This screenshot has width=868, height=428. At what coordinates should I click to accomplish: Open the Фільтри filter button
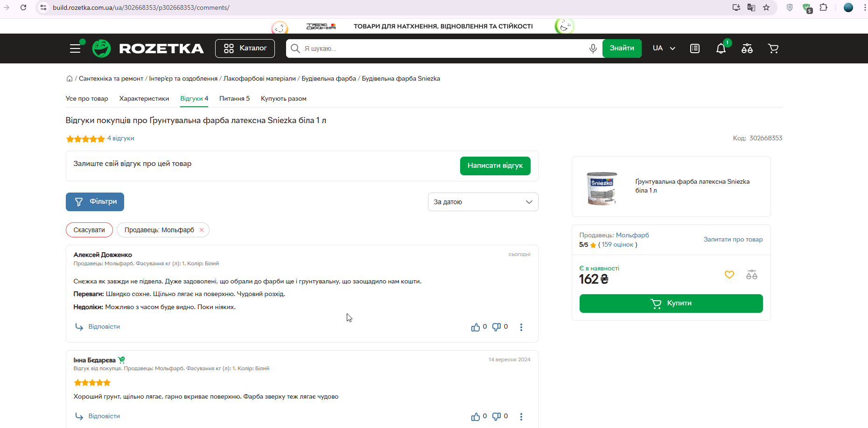pos(95,201)
